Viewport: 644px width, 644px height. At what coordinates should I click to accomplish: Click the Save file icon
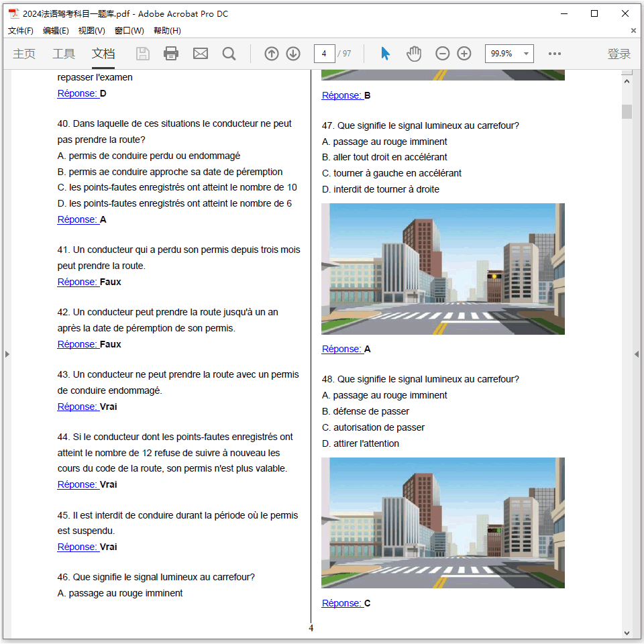pyautogui.click(x=143, y=54)
